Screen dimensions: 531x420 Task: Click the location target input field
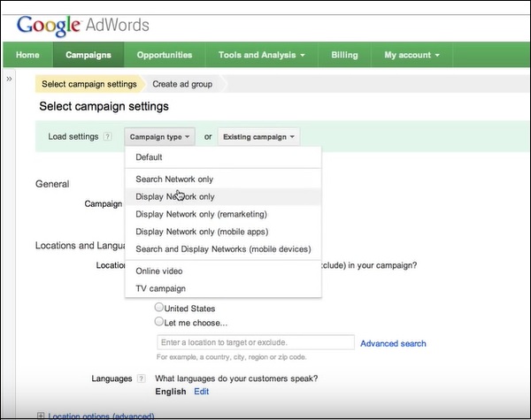click(x=255, y=342)
